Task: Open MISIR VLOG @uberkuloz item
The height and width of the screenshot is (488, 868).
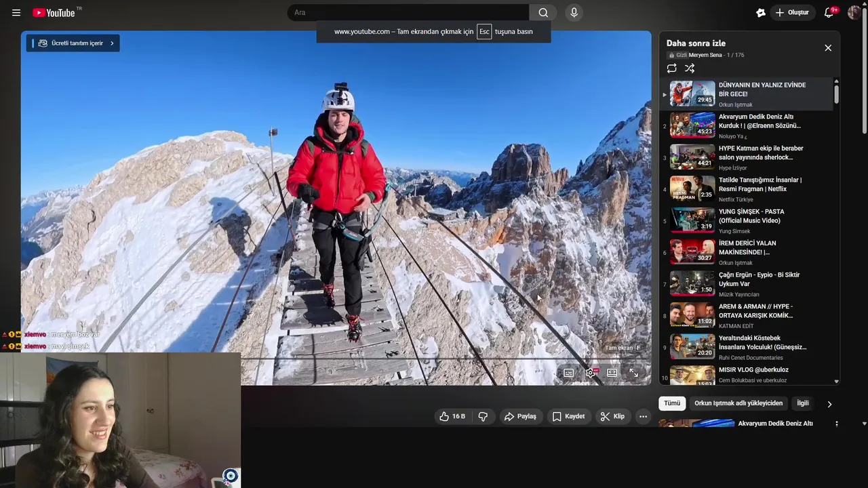Action: point(753,369)
